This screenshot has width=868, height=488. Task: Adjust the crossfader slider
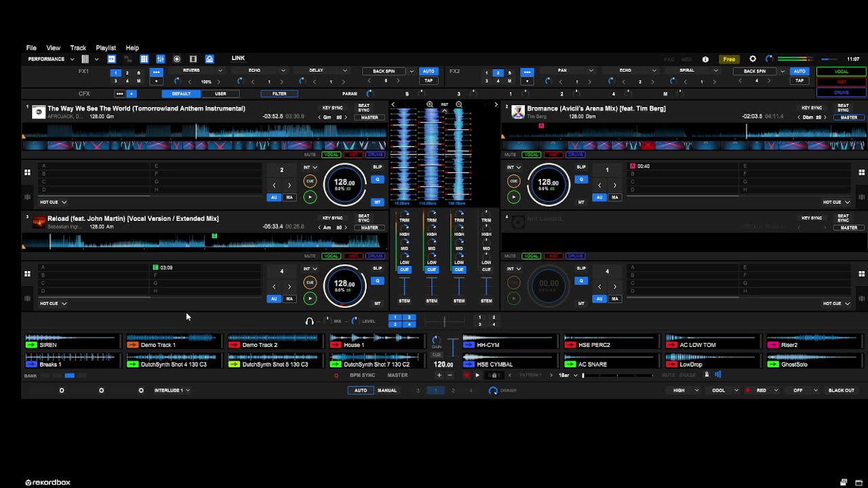click(444, 321)
